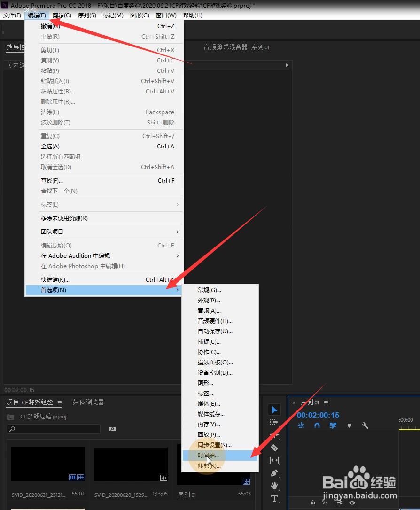Screen dimensions: 420x510
Task: Click the CF游戏经验.prproj bin icon
Action: click(x=10, y=417)
